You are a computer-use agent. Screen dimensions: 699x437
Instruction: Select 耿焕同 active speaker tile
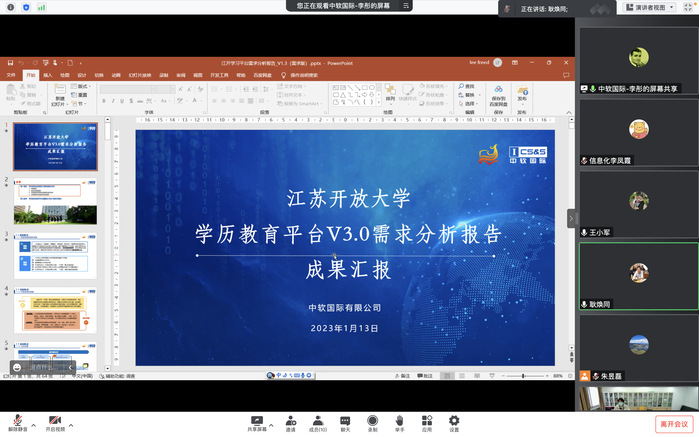pyautogui.click(x=639, y=276)
